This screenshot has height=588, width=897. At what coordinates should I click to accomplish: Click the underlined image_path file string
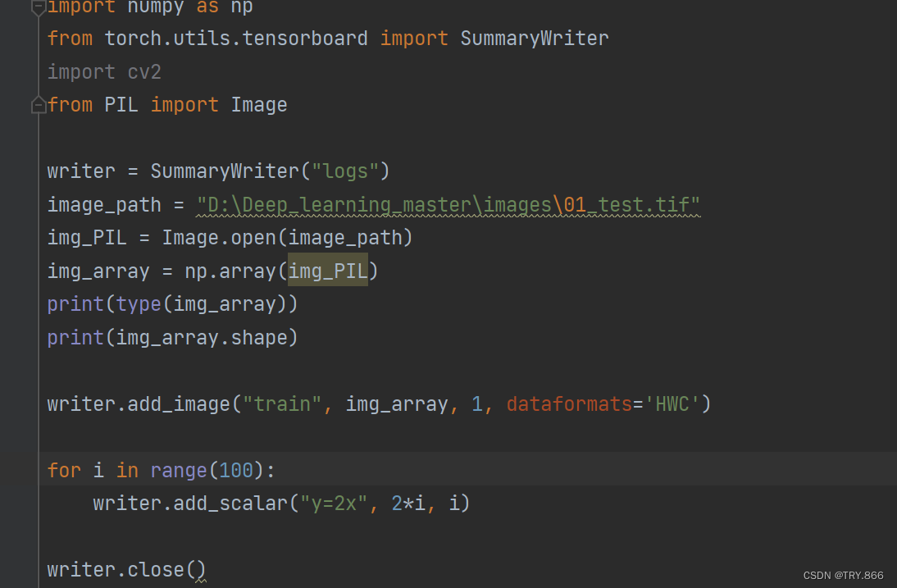pos(447,203)
